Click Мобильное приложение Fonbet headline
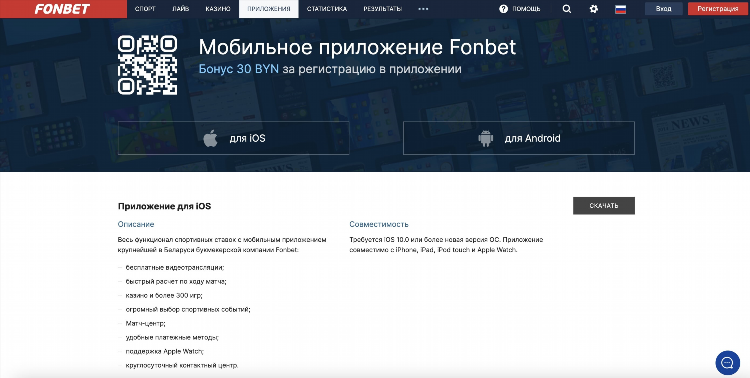The image size is (750, 378). tap(357, 47)
